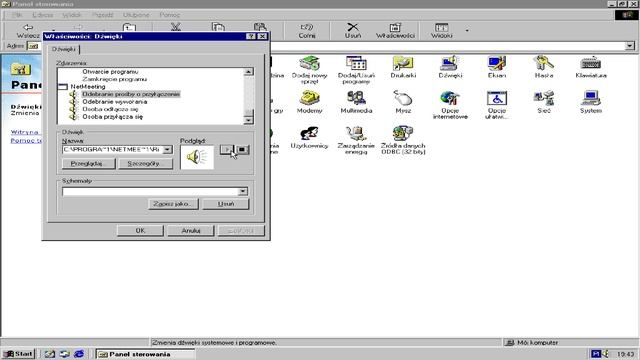Select Odebranie wywołania event
Viewport: 640px width, 360px height.
click(x=115, y=102)
